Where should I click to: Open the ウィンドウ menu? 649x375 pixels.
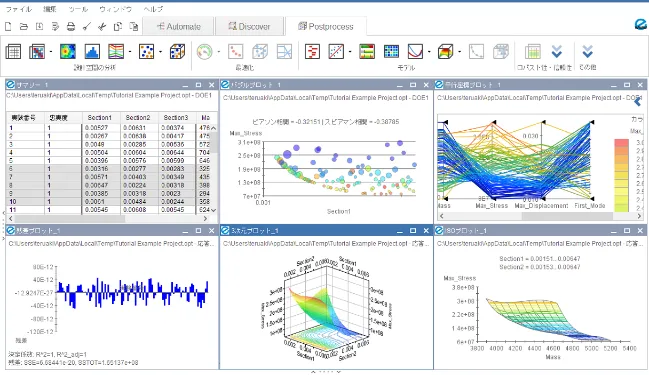coord(115,9)
